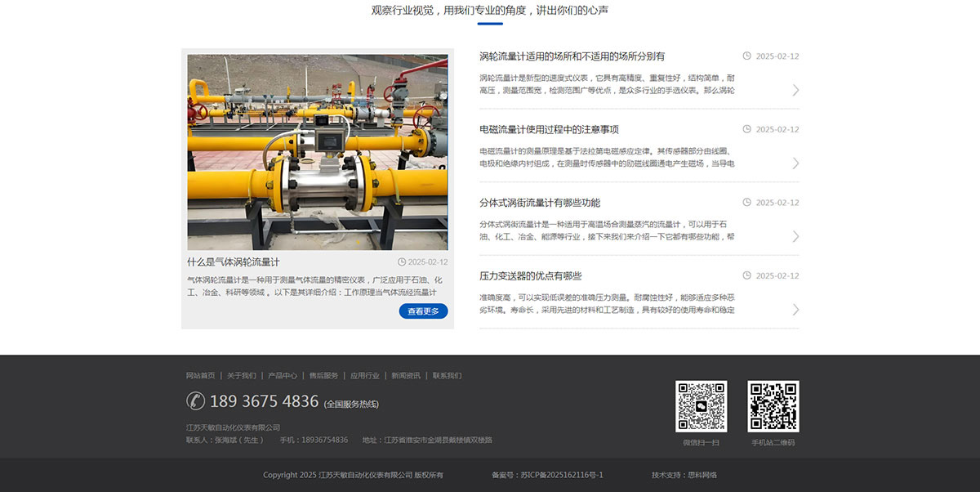This screenshot has width=980, height=492.
Task: Open the article 电磁流量计使用过程中的注意事项
Action: (549, 129)
